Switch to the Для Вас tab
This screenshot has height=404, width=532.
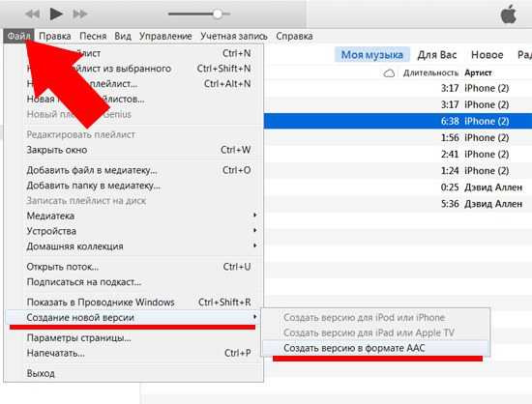click(x=437, y=54)
